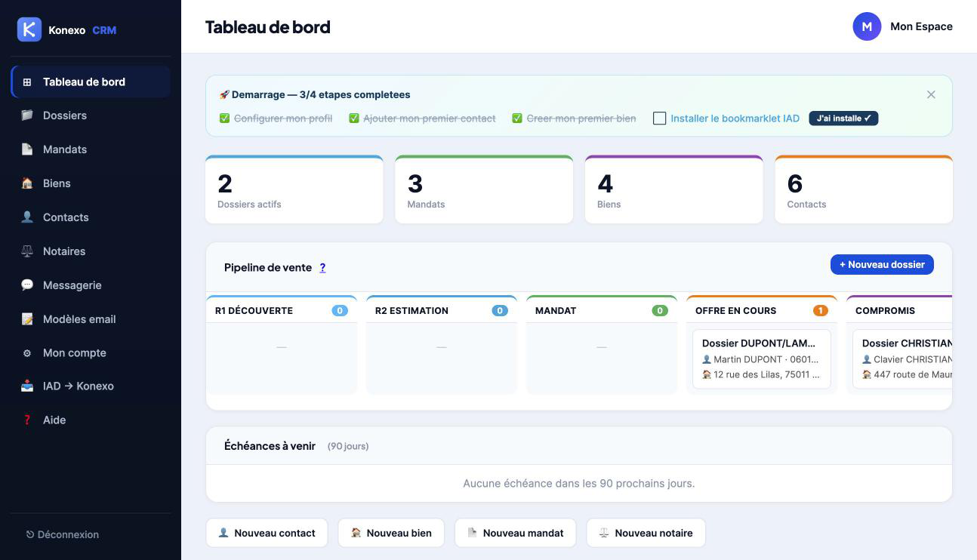Open the 2 Dossiers actifs stat card
Viewport: 977px width, 560px height.
point(294,189)
